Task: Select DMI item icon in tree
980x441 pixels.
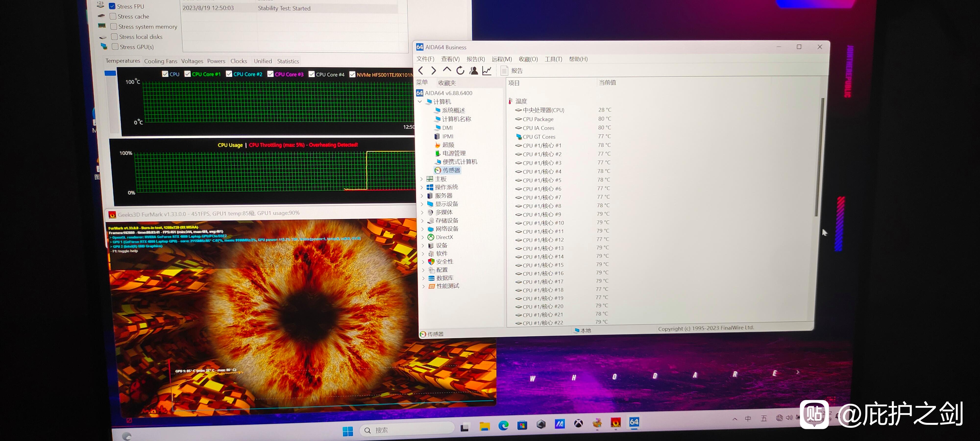Action: coord(438,128)
